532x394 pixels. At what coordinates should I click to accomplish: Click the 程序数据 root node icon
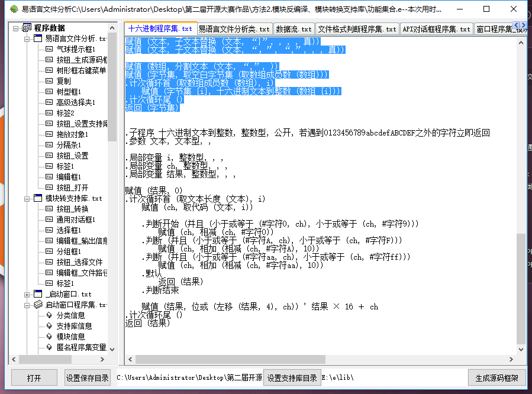(27, 27)
